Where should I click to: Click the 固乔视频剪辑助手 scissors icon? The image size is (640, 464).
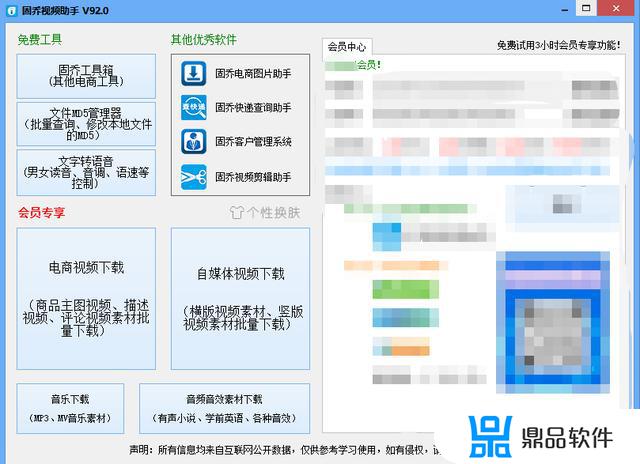point(193,176)
